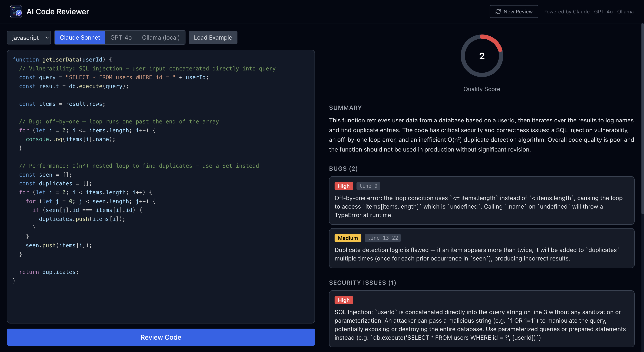644x352 pixels.
Task: Click the High badge on line 9 bug
Action: click(x=344, y=186)
